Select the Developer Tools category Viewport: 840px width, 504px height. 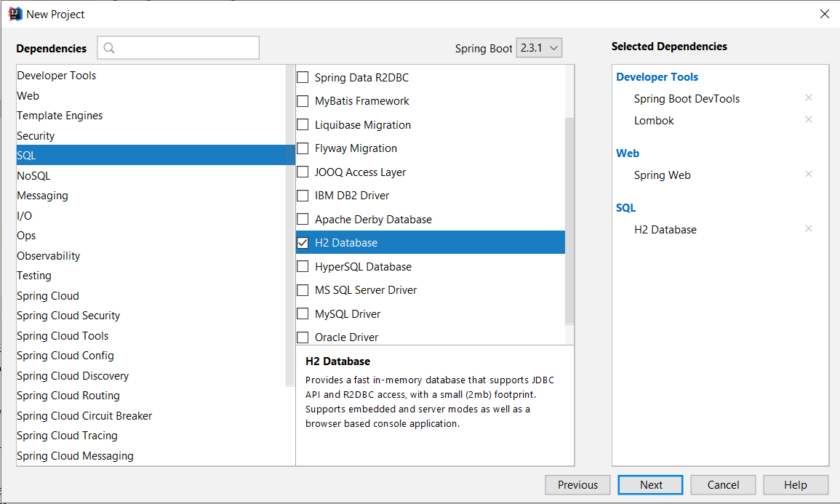57,76
